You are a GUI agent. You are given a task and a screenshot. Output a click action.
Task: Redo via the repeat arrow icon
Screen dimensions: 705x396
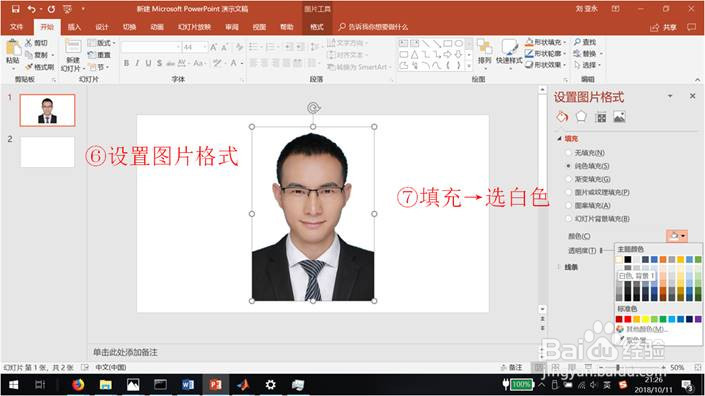51,9
